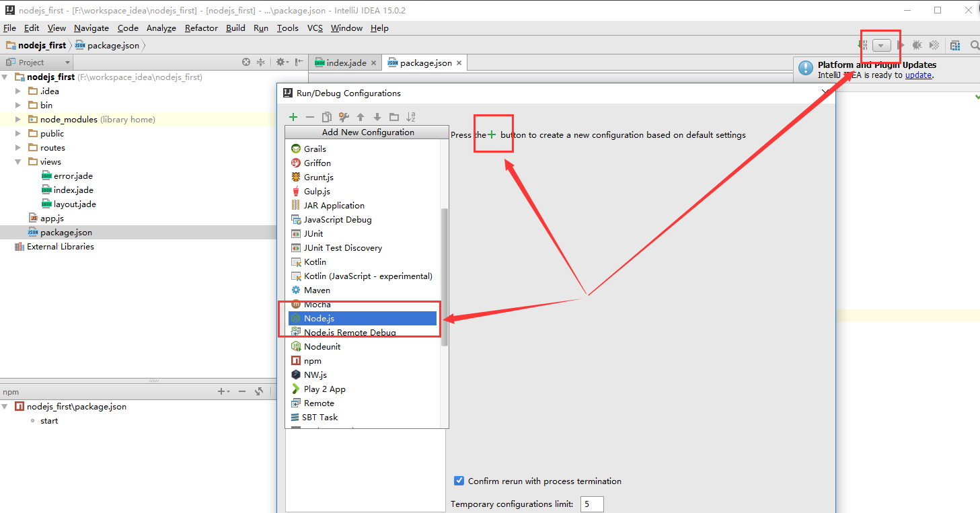Select Node.js Remote Debug configuration type

click(x=363, y=332)
